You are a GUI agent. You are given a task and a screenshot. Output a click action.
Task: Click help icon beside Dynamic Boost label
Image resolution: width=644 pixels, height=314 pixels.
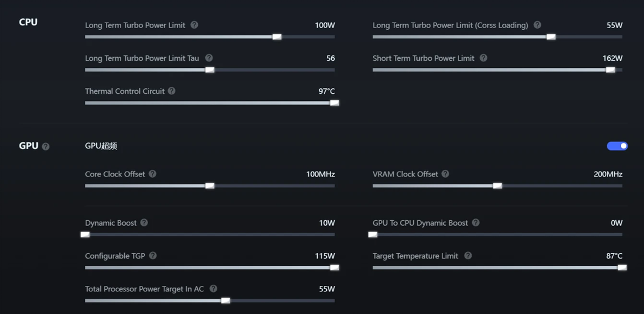tap(144, 222)
